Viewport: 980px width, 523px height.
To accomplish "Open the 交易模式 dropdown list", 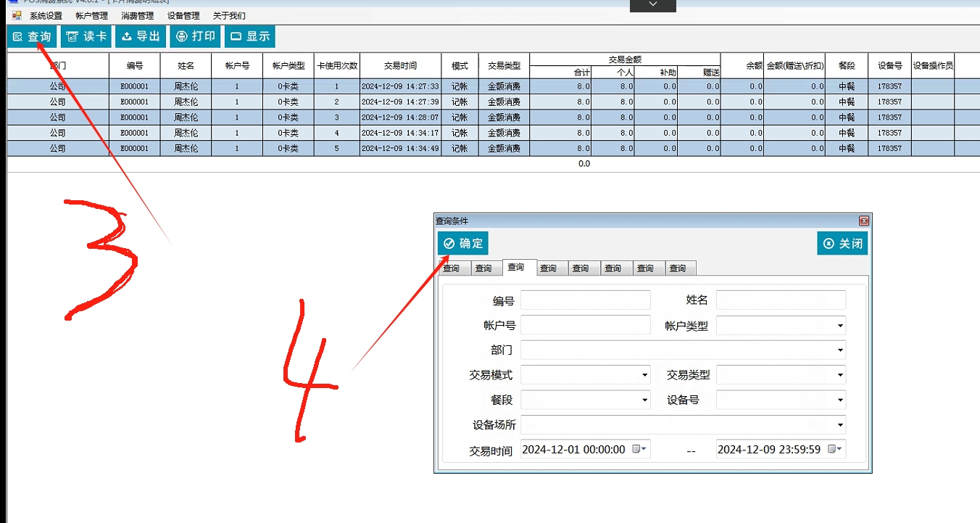I will tap(644, 375).
